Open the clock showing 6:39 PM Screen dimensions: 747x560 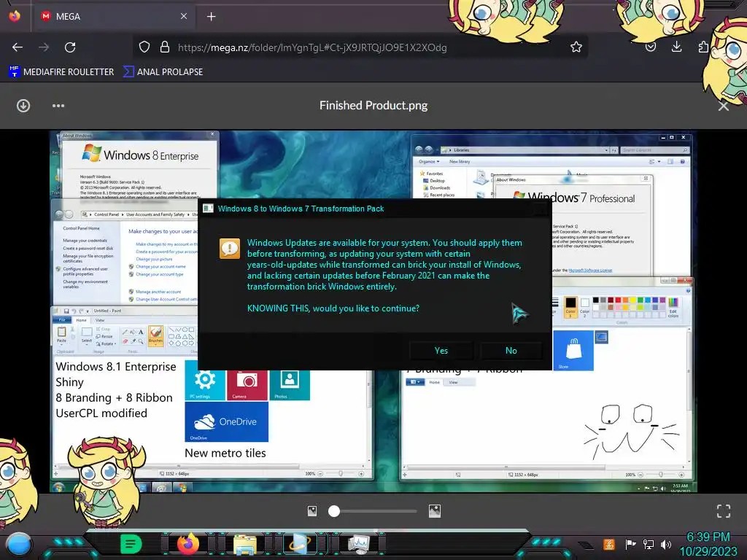coord(708,544)
